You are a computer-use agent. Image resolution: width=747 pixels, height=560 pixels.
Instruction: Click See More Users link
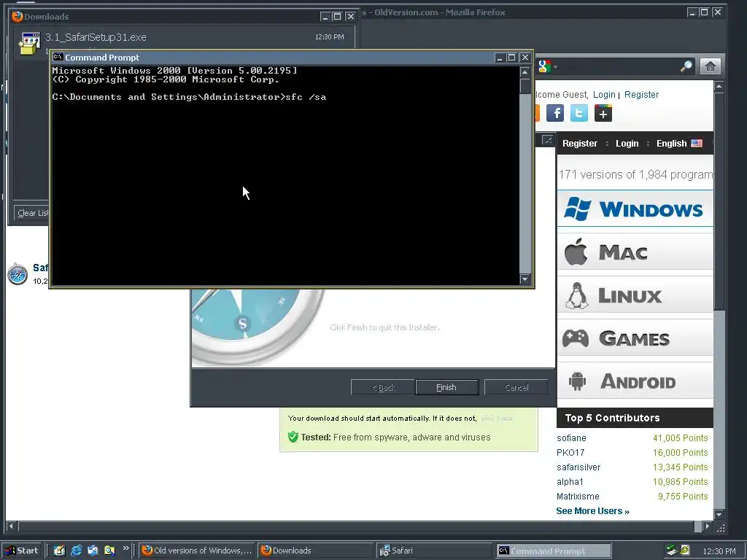[592, 511]
